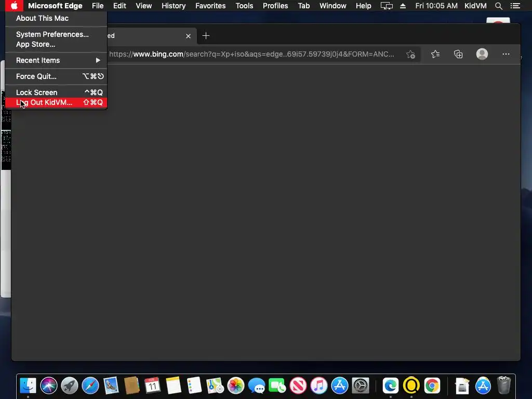
Task: Open the Favorites menu
Action: 210,6
